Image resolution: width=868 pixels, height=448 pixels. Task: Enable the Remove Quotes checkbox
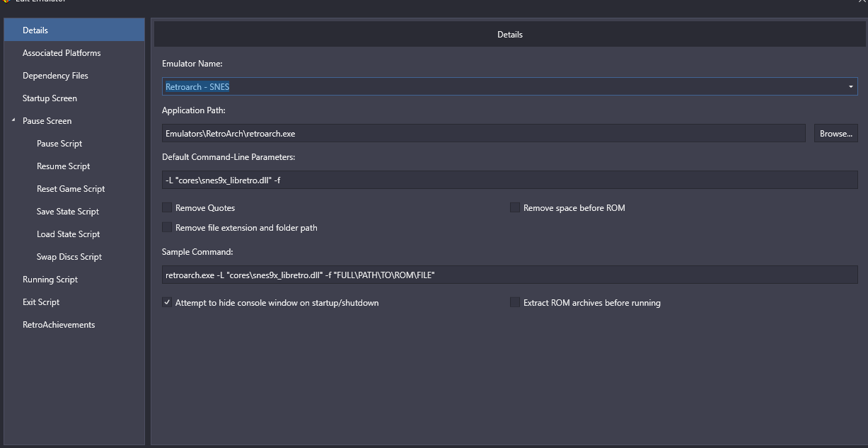tap(168, 208)
